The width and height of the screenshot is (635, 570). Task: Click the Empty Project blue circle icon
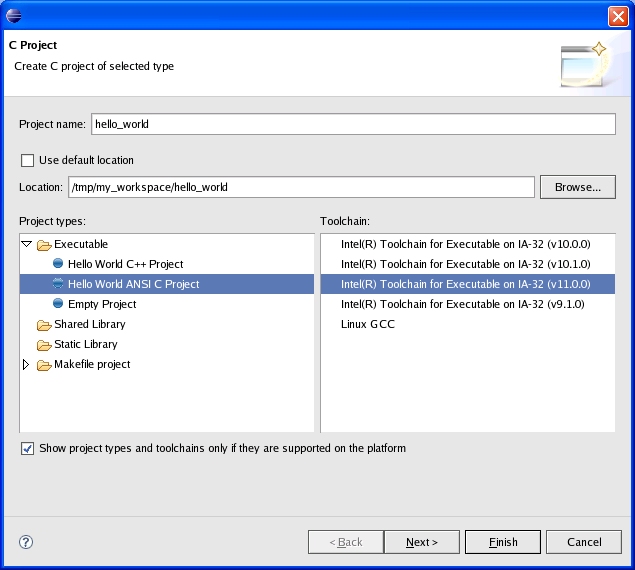click(x=58, y=305)
